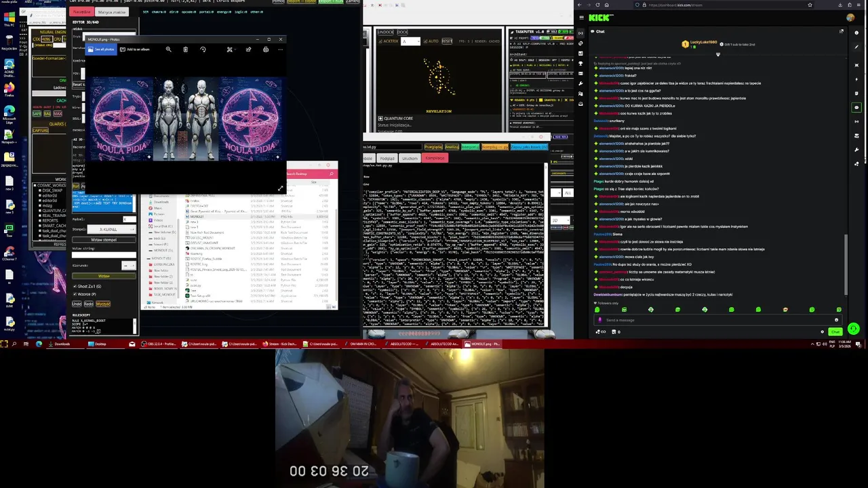Expand QUANTUM CORE section
868x488 pixels.
[382, 118]
